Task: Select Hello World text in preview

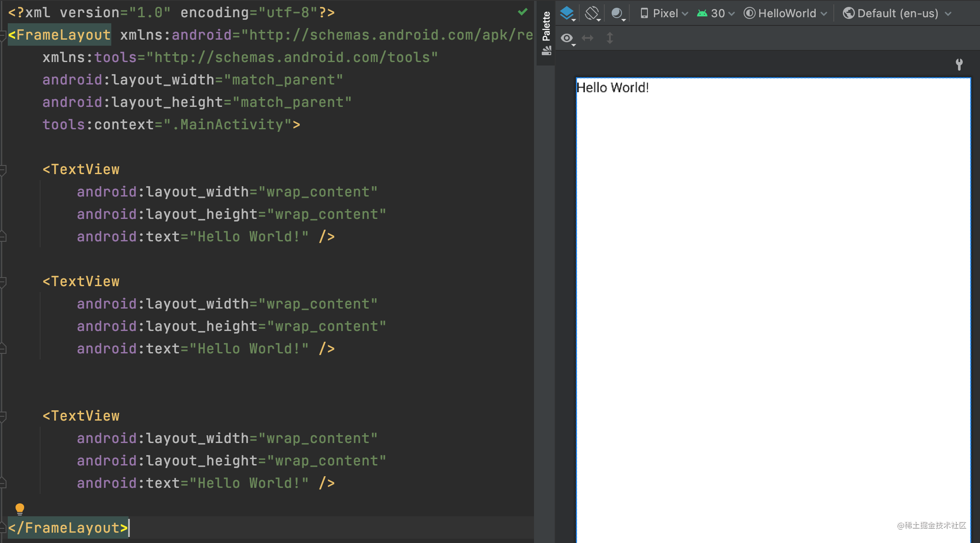Action: tap(612, 87)
